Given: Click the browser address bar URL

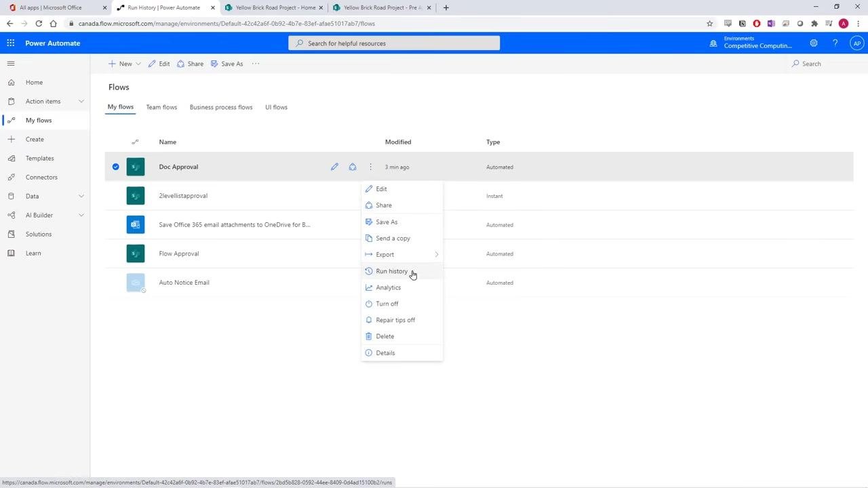Looking at the screenshot, I should 226,23.
